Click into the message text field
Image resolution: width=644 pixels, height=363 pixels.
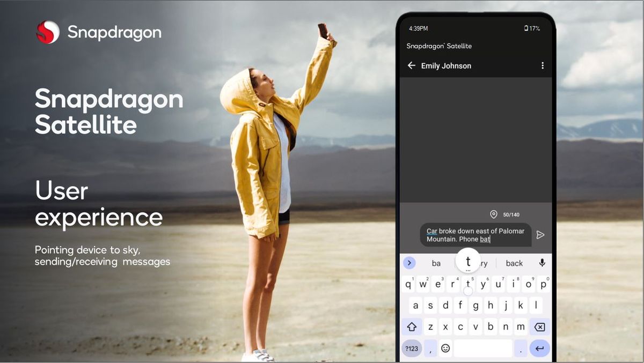coord(475,235)
